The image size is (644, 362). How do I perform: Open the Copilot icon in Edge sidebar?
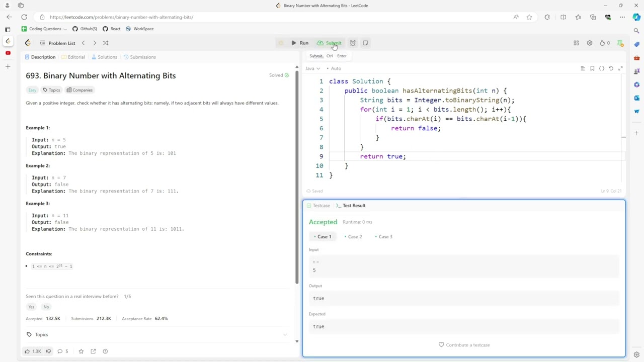click(636, 17)
